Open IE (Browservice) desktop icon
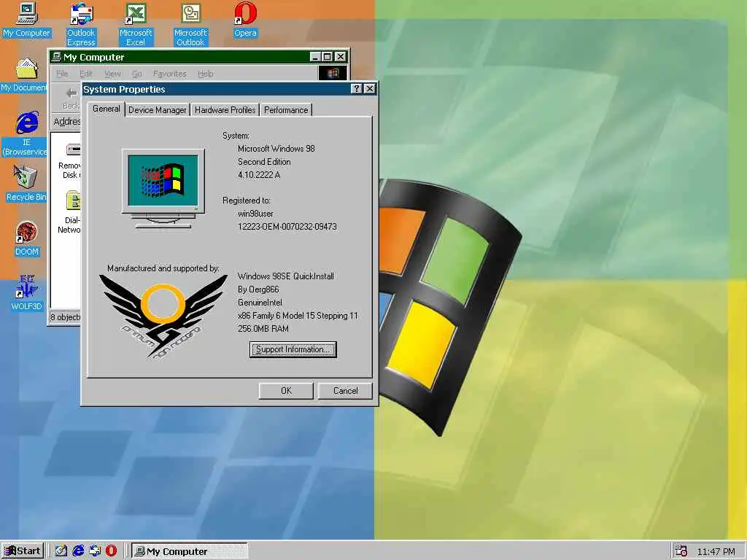Screen dimensions: 747x560 point(25,133)
